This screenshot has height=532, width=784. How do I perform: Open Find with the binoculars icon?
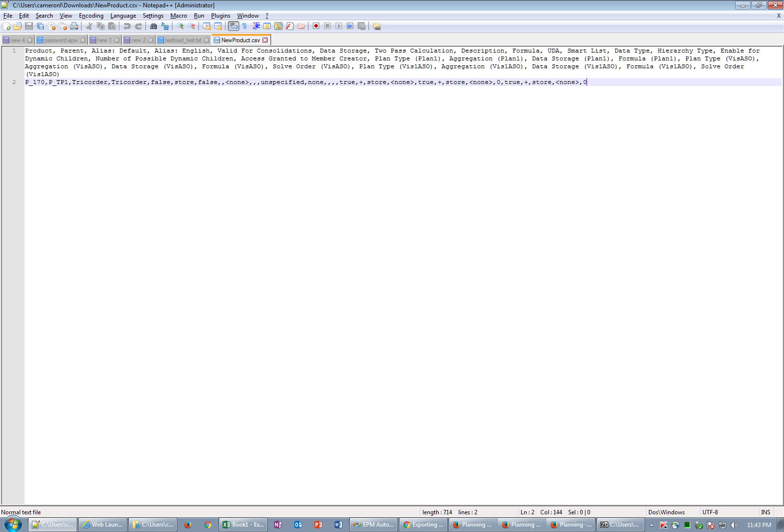[x=154, y=26]
